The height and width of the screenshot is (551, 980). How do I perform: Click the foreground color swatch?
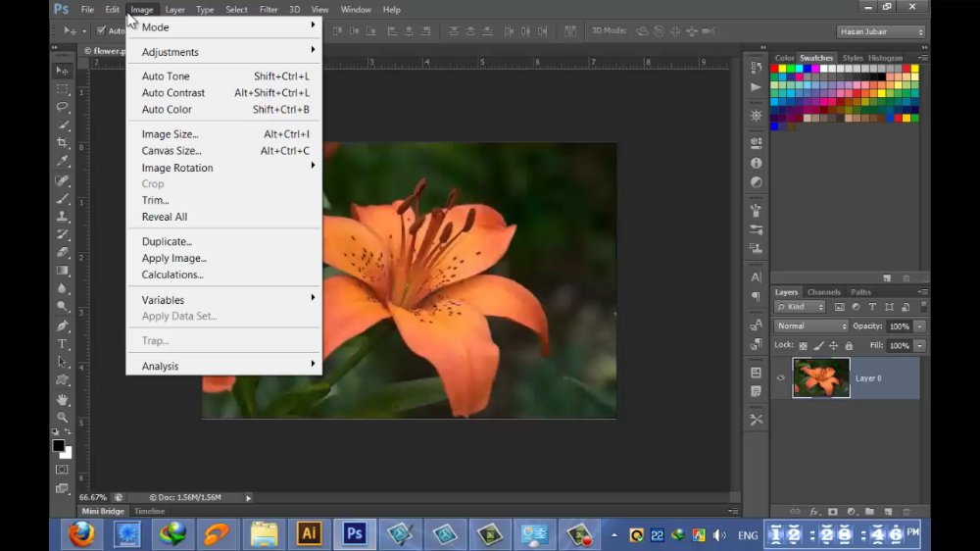pos(58,445)
